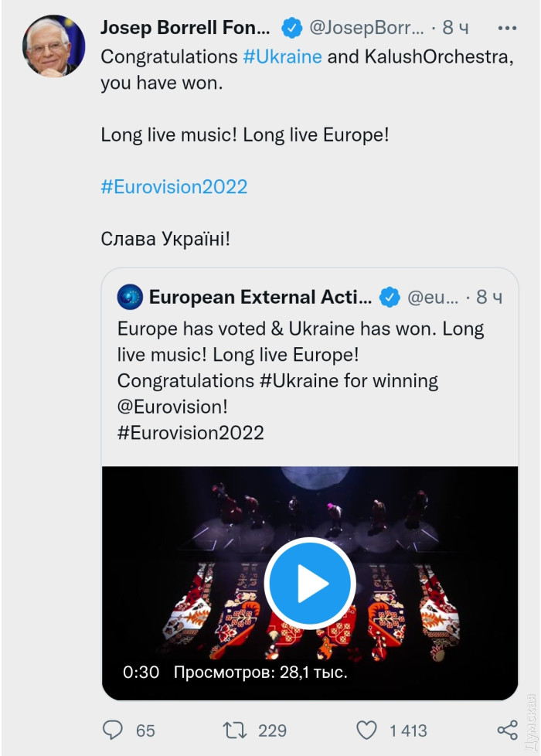Open the three-dot more options menu
Screen dimensions: 541x756
(x=507, y=29)
